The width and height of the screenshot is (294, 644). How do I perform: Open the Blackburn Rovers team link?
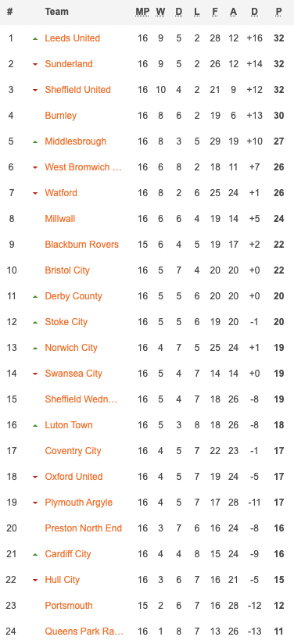pos(82,245)
